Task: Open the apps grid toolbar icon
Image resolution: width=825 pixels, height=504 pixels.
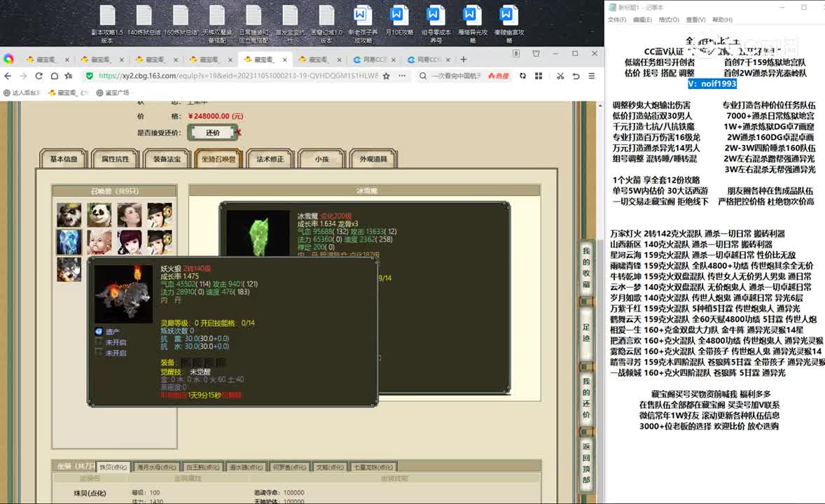Action: click(539, 76)
